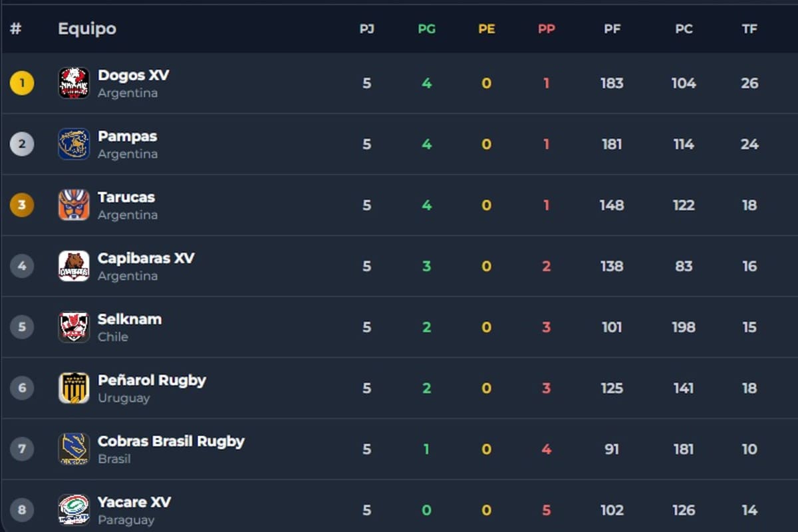Image resolution: width=798 pixels, height=532 pixels.
Task: Click the Selknam team badge
Action: point(74,327)
